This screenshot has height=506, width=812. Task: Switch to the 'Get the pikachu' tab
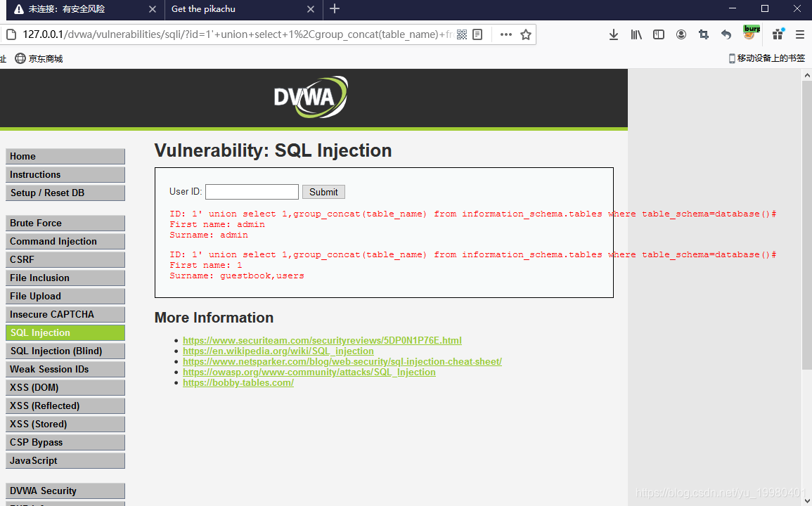tap(243, 9)
